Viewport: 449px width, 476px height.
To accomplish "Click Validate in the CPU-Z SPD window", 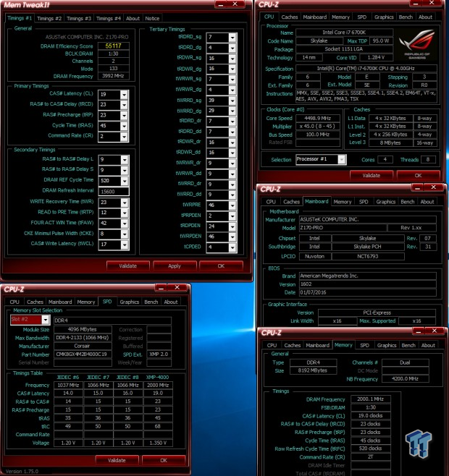I will tap(117, 461).
